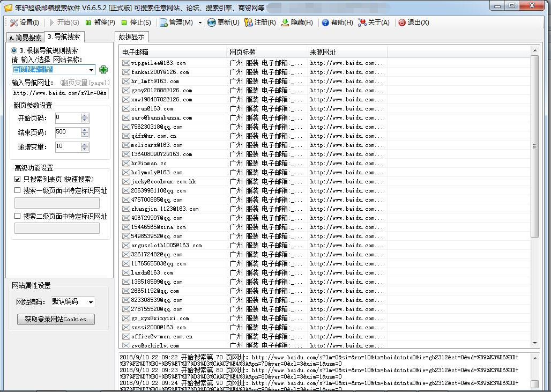
Task: Click the 开始(G) start button
Action: coord(64,23)
